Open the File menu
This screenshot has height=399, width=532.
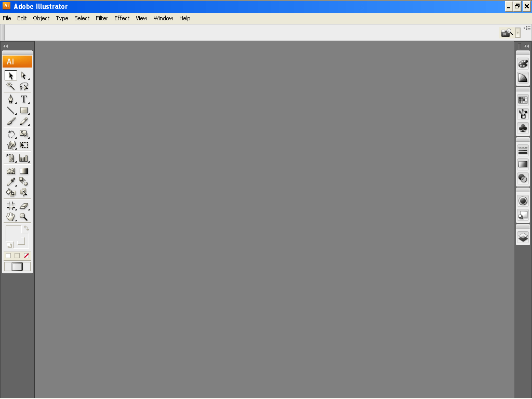7,18
